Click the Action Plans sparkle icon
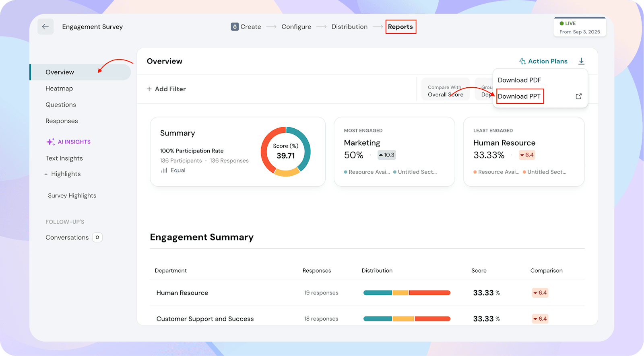Screen dimensions: 644x356 tap(522, 61)
